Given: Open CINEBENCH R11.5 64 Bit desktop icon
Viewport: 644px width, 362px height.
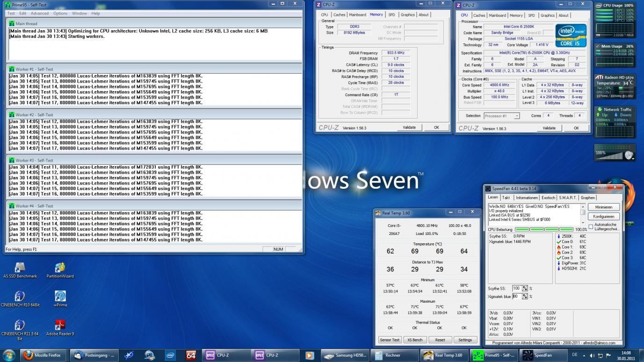Looking at the screenshot, I should (x=20, y=330).
